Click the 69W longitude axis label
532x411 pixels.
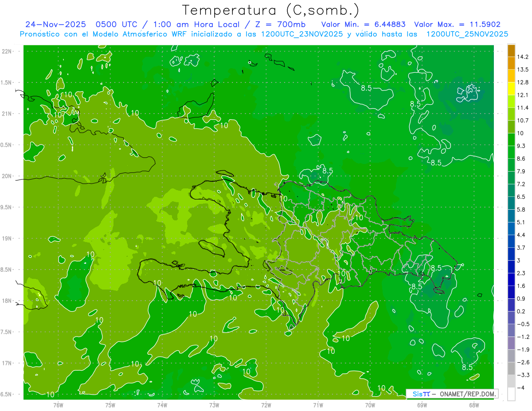click(422, 405)
